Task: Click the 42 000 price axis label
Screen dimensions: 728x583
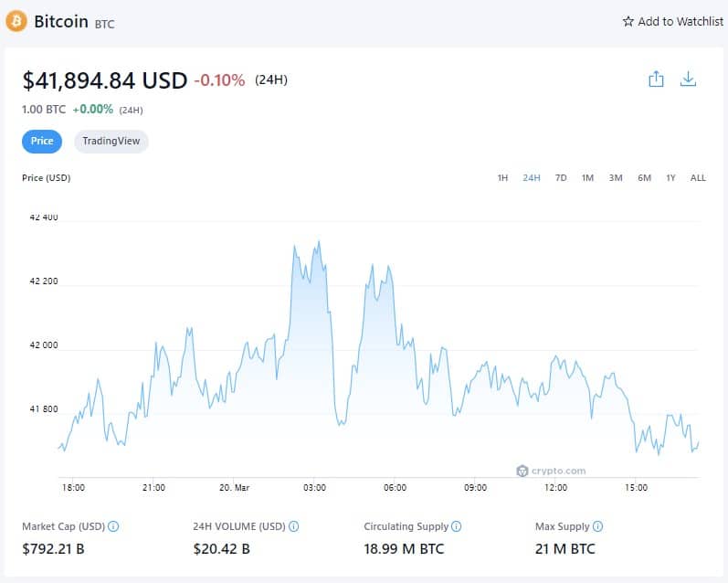Action: 44,345
